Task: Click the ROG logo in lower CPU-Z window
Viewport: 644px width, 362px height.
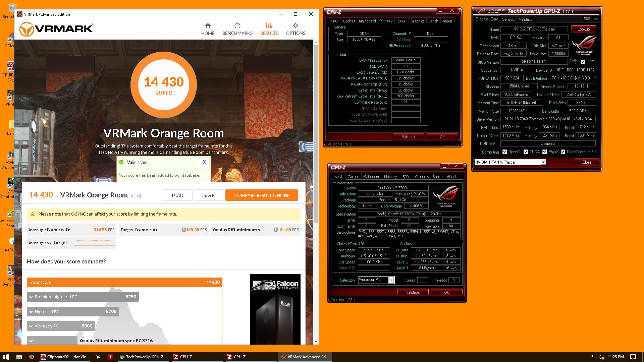Action: 445,196
